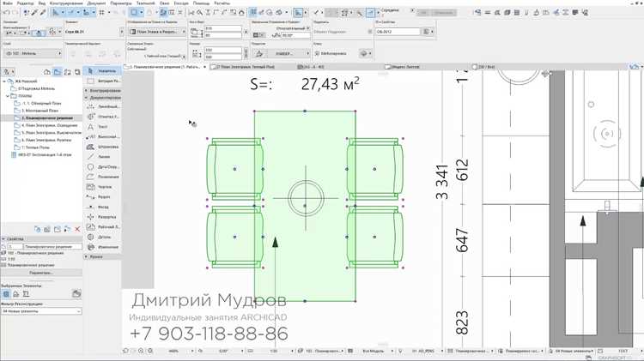This screenshot has height=361, width=644.
Task: Click the Параметры... button in navigator
Action: 41,273
